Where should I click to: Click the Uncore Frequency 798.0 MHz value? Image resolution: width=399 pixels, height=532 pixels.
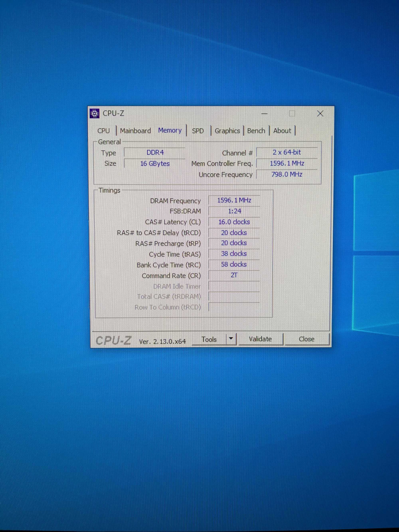(287, 174)
